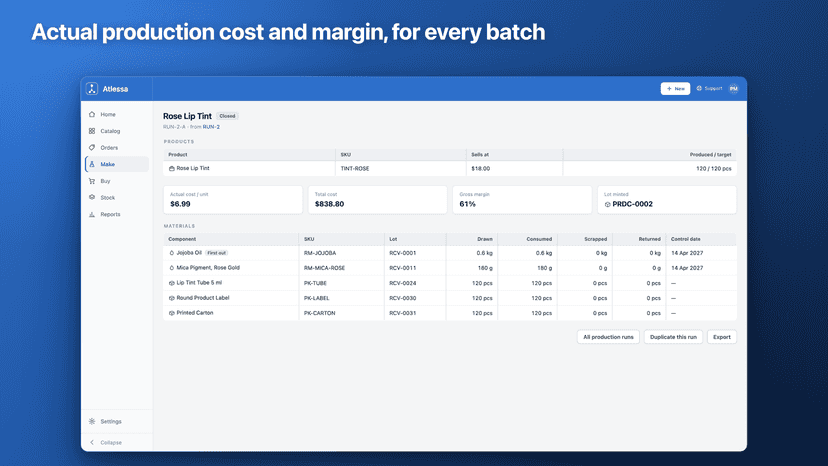Click the First out badge
The width and height of the screenshot is (828, 466).
pos(216,253)
